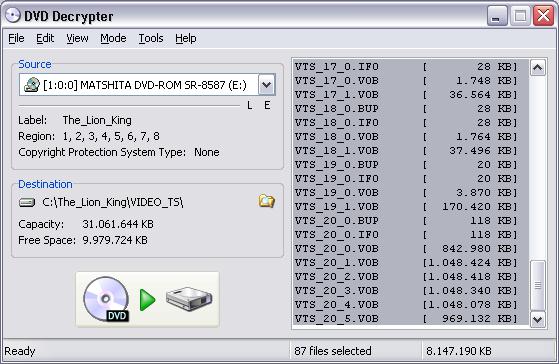Select file VTS_20_3.VOB
The height and width of the screenshot is (364, 559).
coord(411,291)
